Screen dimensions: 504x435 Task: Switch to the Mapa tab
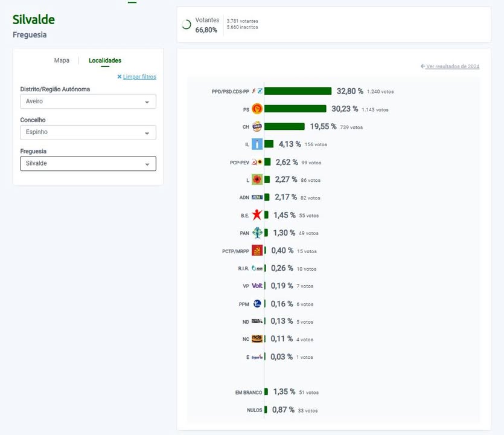point(62,60)
